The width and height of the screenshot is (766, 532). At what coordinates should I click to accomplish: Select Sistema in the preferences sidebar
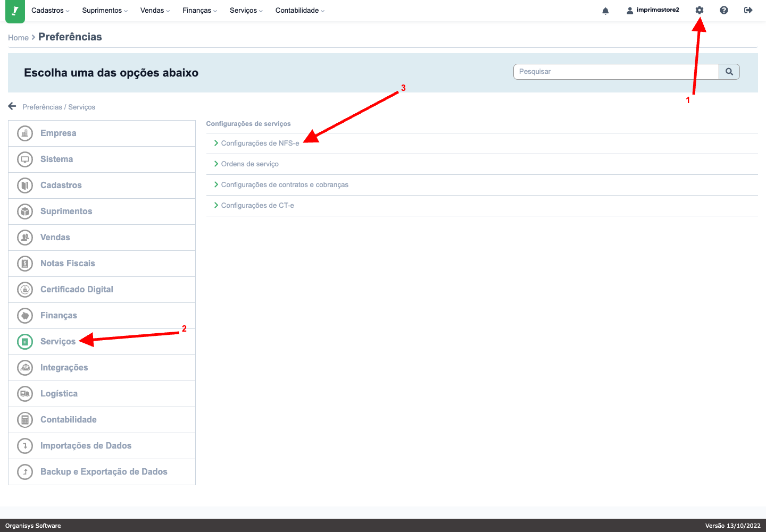102,159
